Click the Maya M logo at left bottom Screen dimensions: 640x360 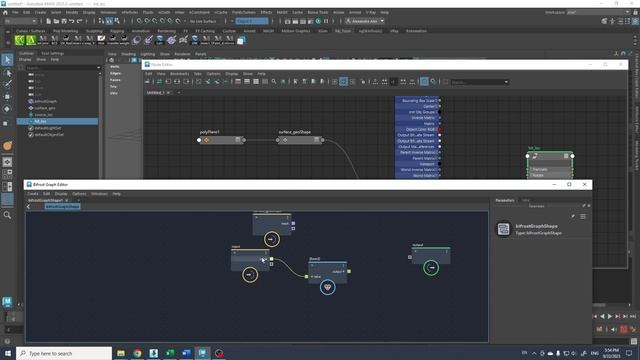point(7,302)
